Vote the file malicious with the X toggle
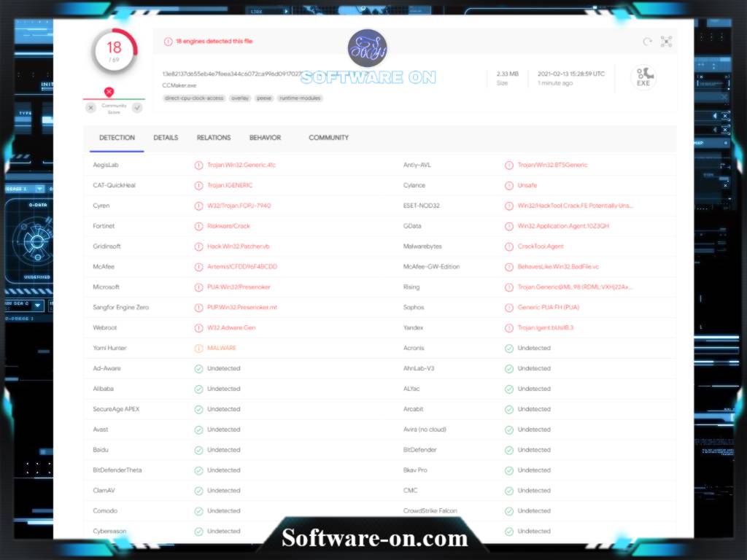The height and width of the screenshot is (560, 747). (90, 106)
